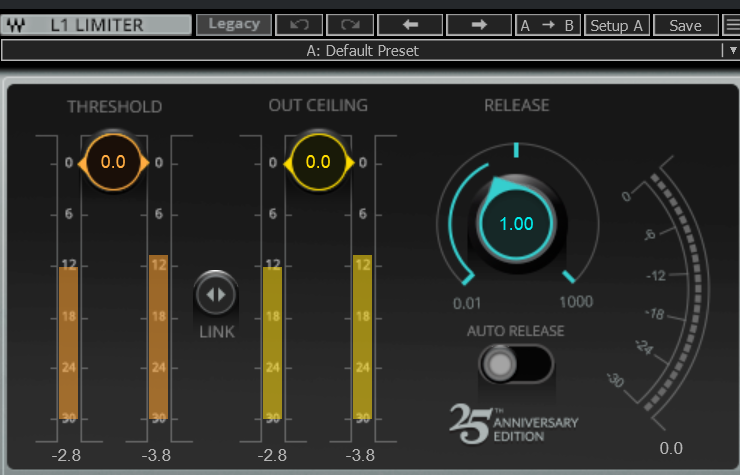Click the left threshold peak value -2.8

point(66,456)
